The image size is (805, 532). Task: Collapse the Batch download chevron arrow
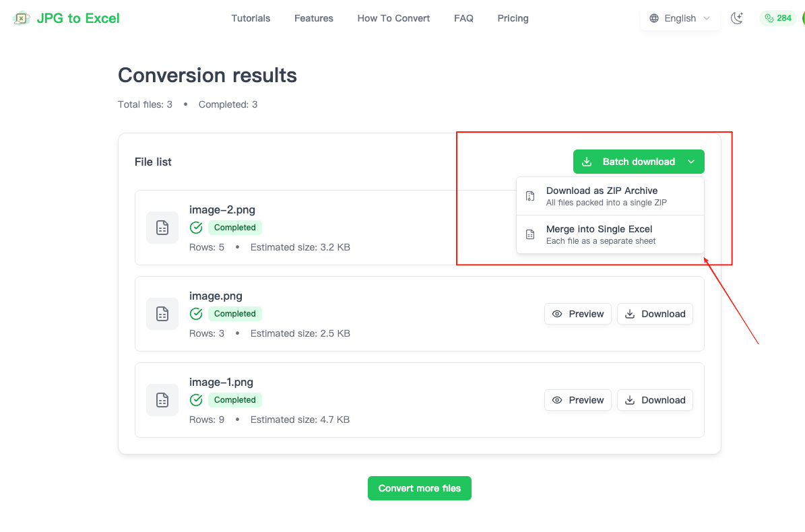691,162
